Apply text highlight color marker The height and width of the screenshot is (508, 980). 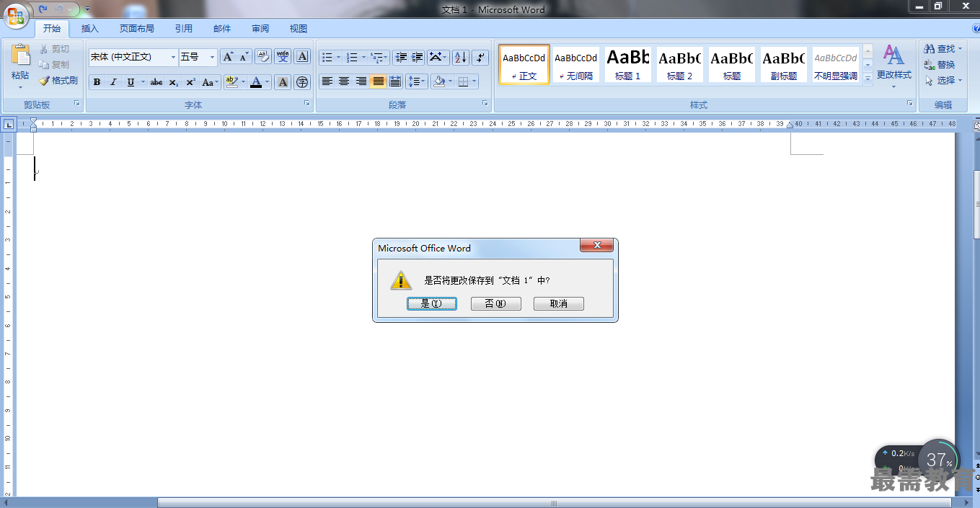[x=231, y=82]
